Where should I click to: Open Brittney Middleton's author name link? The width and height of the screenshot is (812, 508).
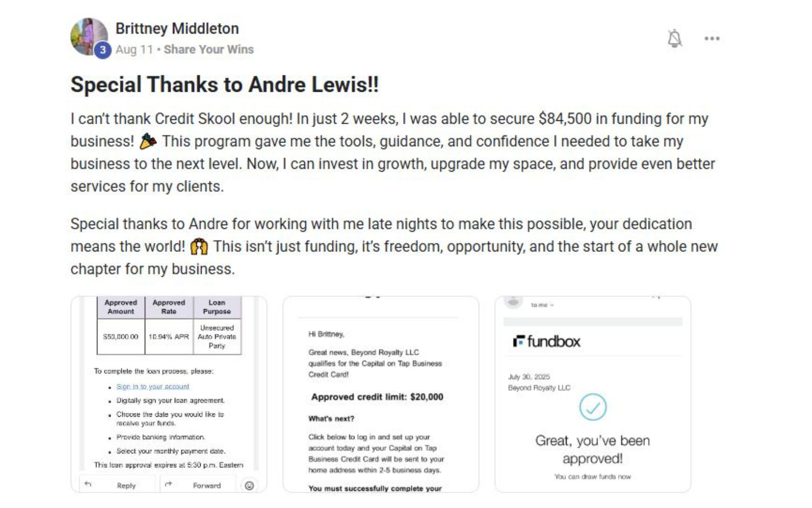pos(177,29)
